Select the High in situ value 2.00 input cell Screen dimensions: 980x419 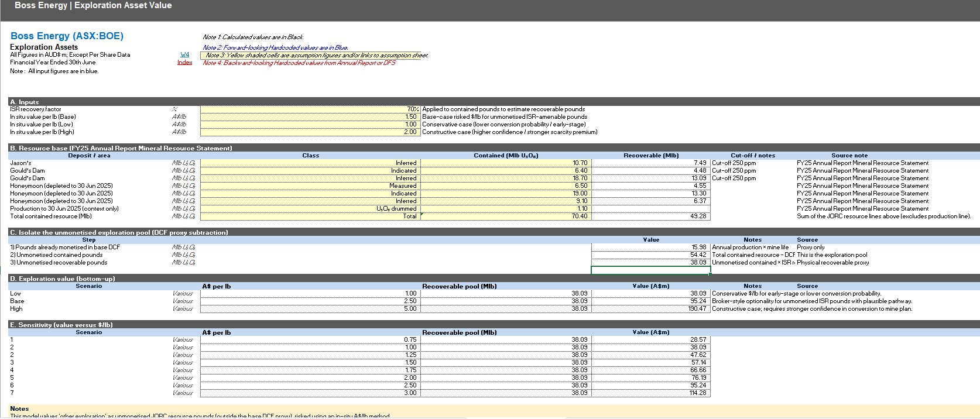pyautogui.click(x=310, y=132)
